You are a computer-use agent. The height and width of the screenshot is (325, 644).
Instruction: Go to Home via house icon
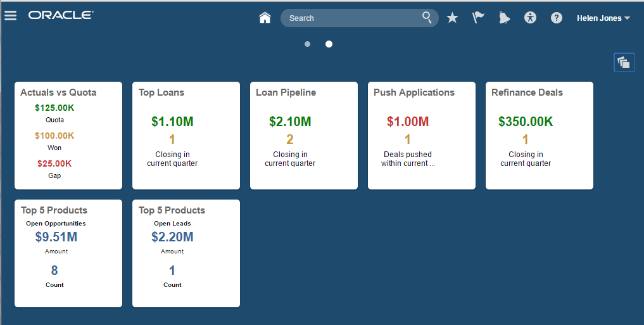265,18
